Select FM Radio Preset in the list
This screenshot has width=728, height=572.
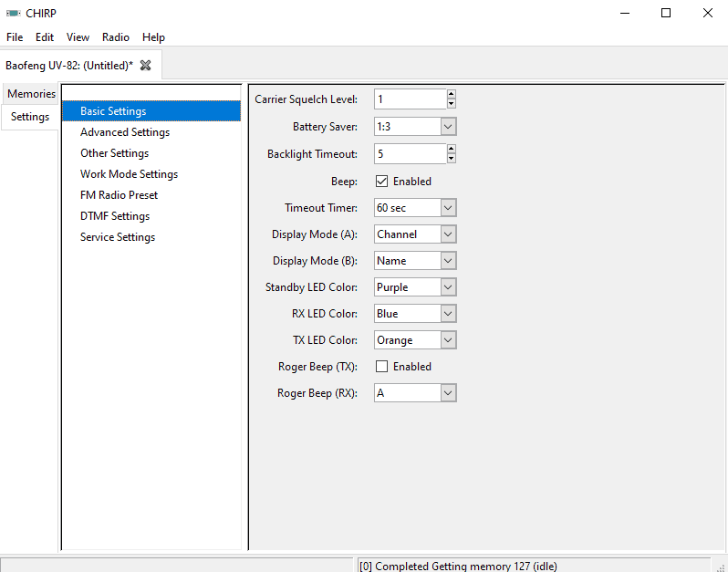tap(151, 195)
